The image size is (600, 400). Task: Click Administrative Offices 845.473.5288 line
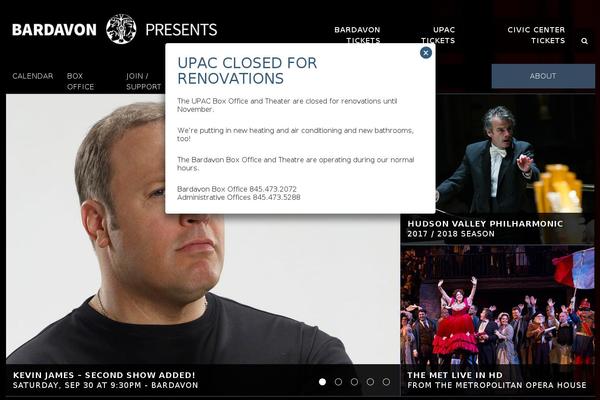point(239,198)
